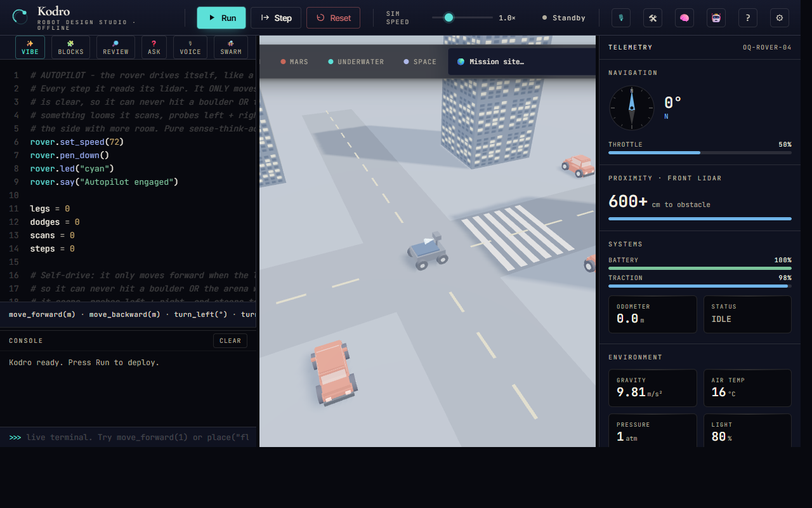
Task: Click the "Kodro ready" console message
Action: tap(84, 363)
